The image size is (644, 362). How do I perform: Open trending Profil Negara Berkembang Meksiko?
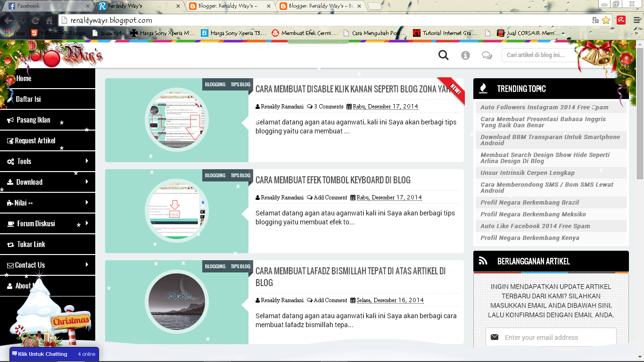pos(533,214)
